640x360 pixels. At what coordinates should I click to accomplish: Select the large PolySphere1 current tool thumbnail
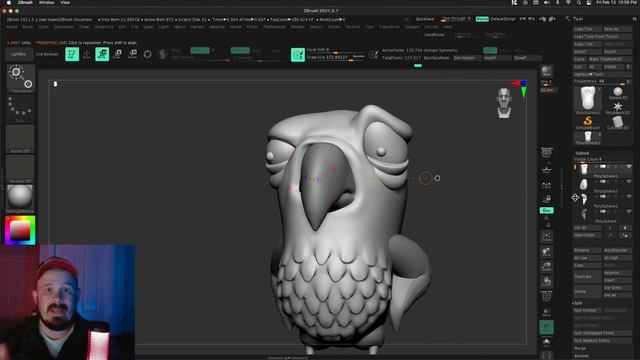coord(588,100)
